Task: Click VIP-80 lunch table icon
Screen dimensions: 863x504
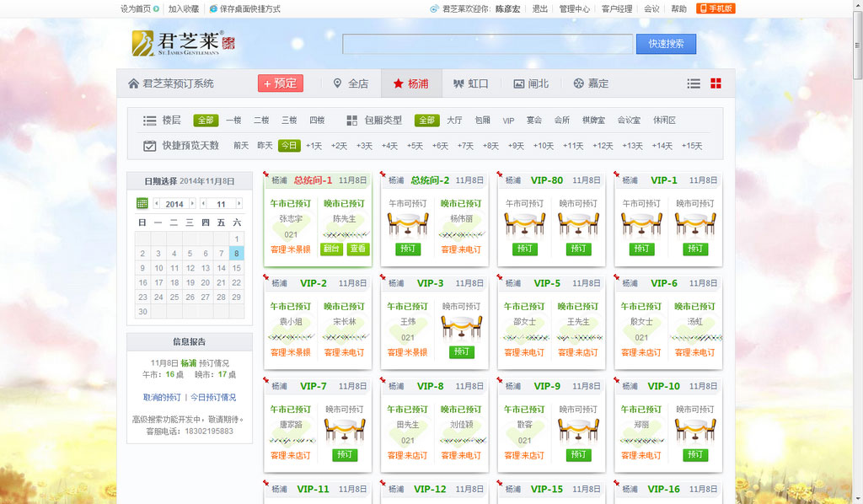Action: 524,224
